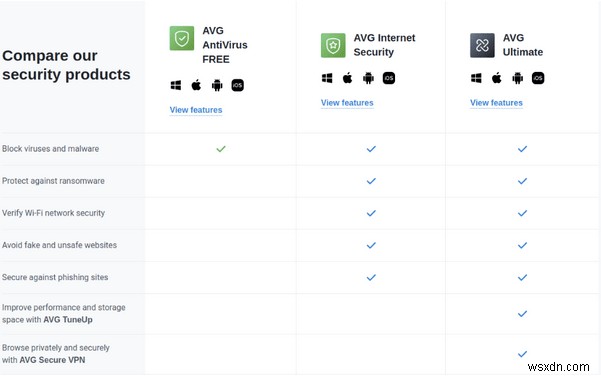Select Apple icon under AVG Ultimate
The width and height of the screenshot is (601, 377).
(x=497, y=78)
